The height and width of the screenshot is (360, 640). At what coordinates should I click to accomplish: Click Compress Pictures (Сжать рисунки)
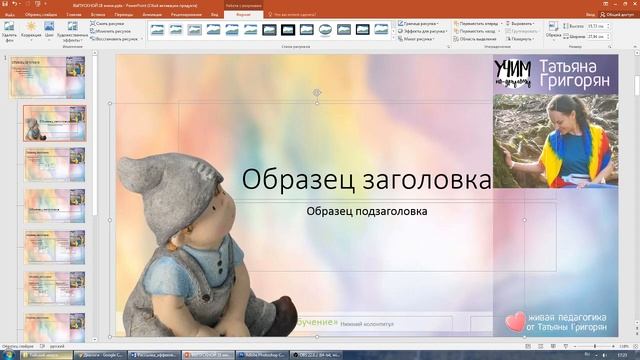(107, 24)
